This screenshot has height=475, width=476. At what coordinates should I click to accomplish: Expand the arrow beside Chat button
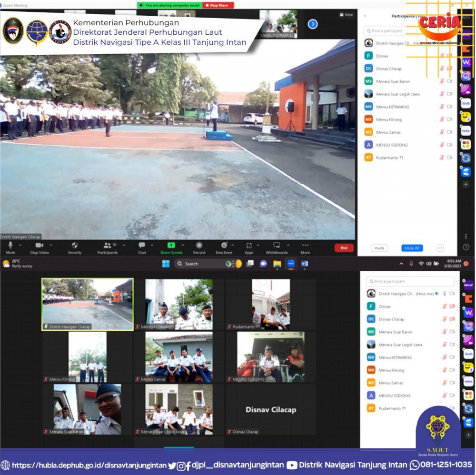point(152,245)
